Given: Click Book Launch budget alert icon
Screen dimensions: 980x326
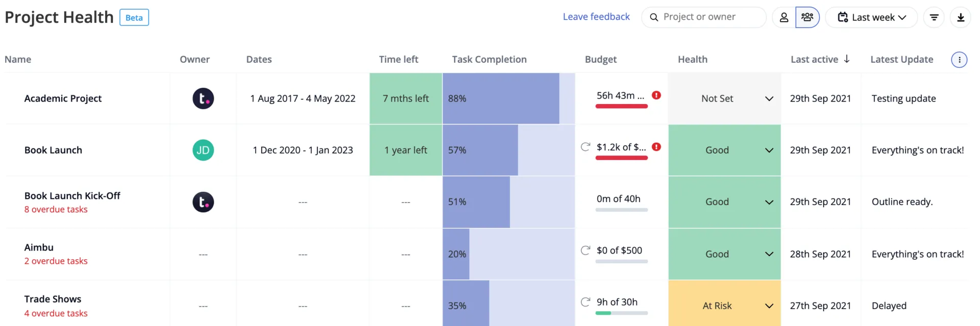Looking at the screenshot, I should pyautogui.click(x=656, y=147).
